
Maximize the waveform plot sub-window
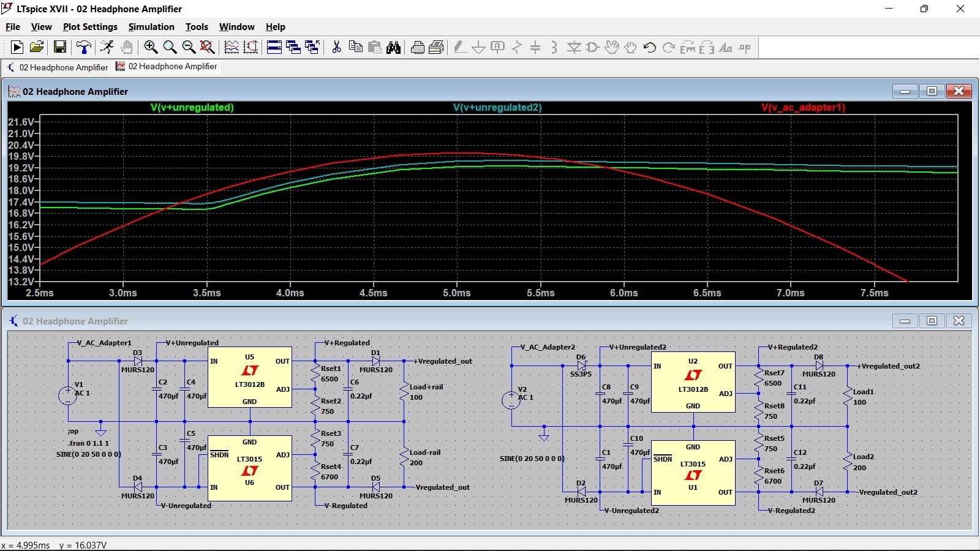932,91
